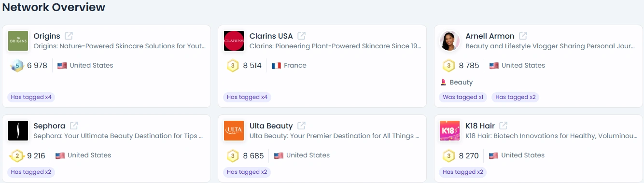Open external link icon beside Origins
The width and height of the screenshot is (644, 183).
pos(69,36)
